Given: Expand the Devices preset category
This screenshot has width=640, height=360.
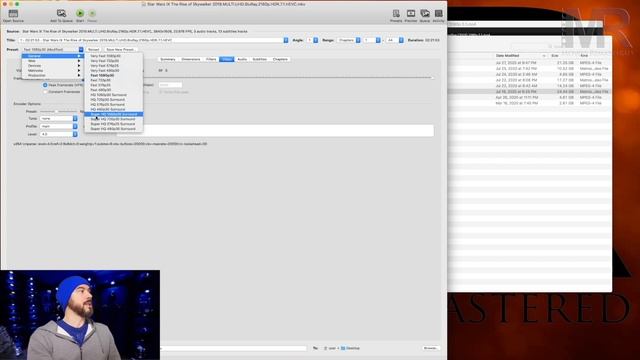Looking at the screenshot, I should tap(53, 66).
